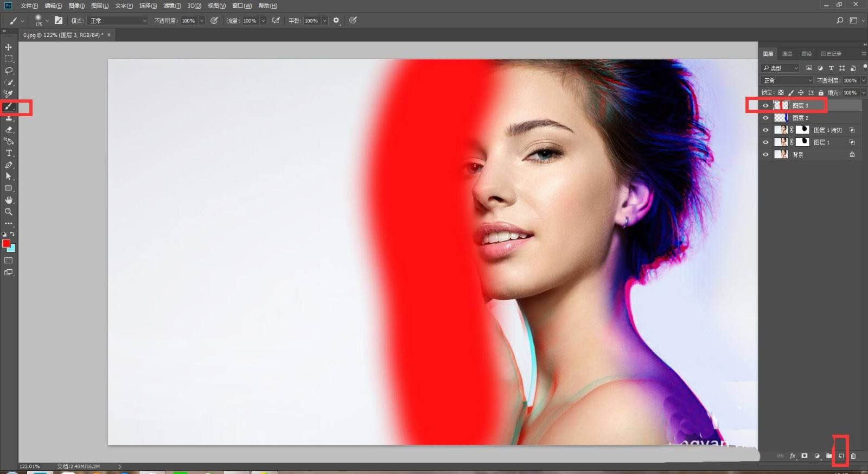The image size is (868, 474).
Task: Click the red foreground color swatch
Action: (x=6, y=243)
